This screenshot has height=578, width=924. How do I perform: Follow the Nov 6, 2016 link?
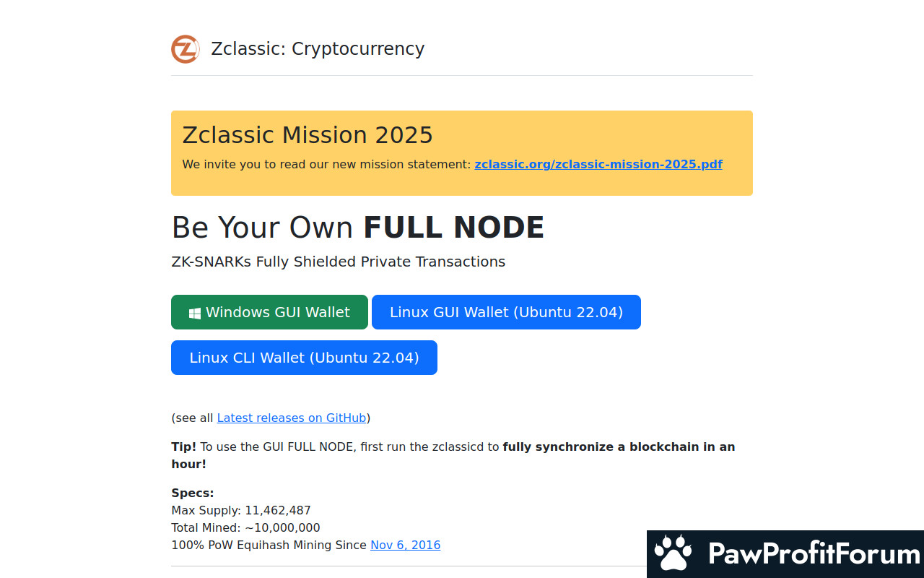coord(405,545)
